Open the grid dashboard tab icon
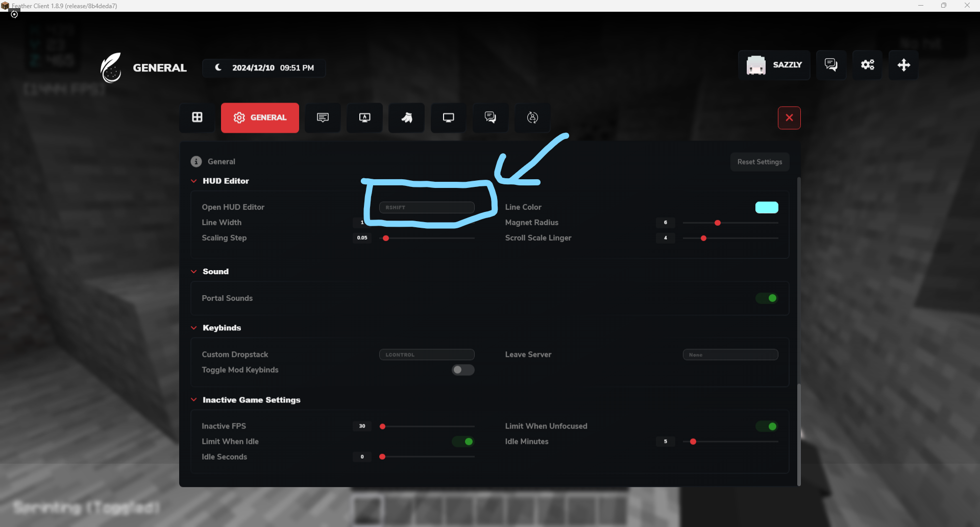980x527 pixels. coord(197,117)
